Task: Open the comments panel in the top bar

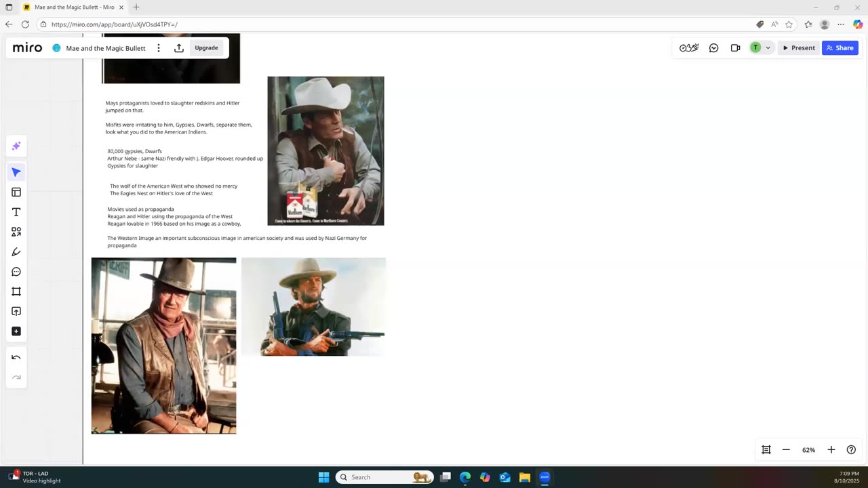Action: coord(713,48)
